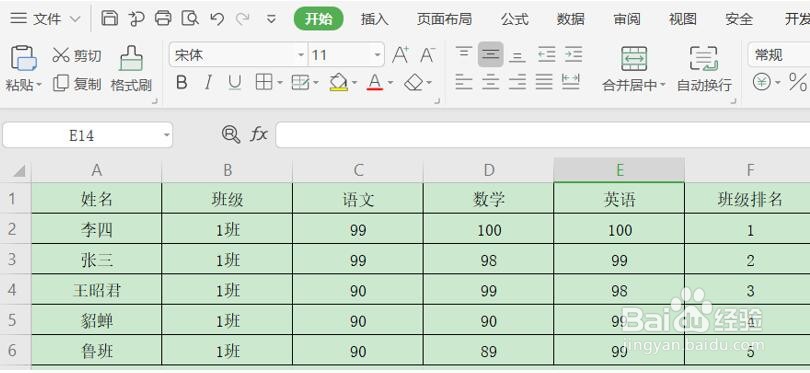Click the increase indent icon
The image size is (810, 373).
pos(573,54)
